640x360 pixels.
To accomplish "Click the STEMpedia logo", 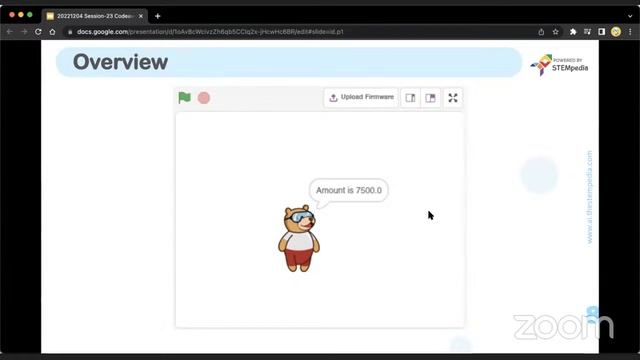I will (559, 64).
